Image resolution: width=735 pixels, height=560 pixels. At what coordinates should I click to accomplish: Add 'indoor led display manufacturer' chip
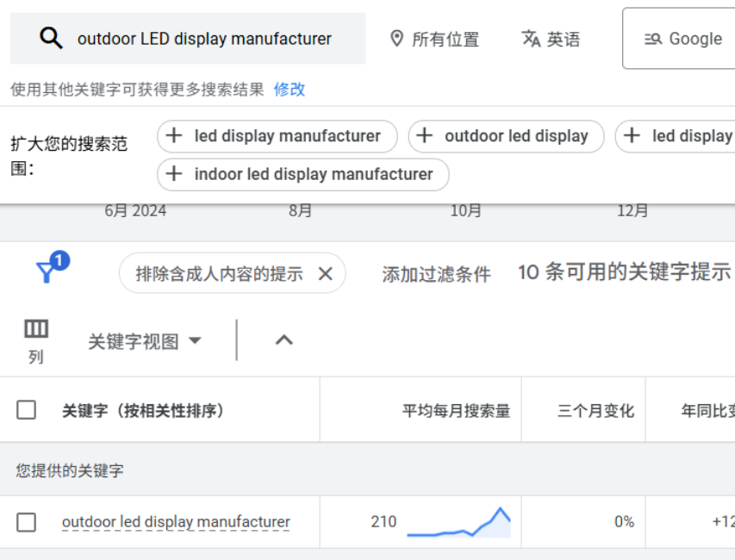302,174
